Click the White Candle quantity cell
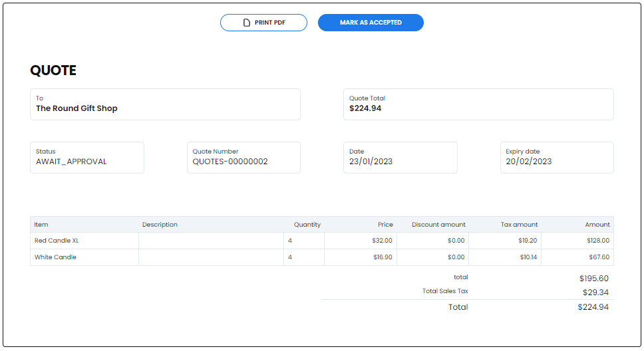This screenshot has height=351, width=644. [304, 257]
